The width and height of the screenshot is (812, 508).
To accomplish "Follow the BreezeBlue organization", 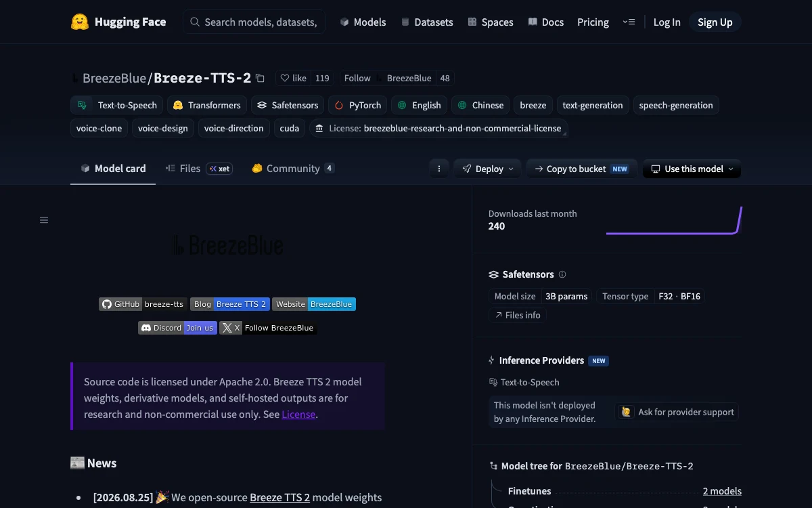I will pos(357,78).
